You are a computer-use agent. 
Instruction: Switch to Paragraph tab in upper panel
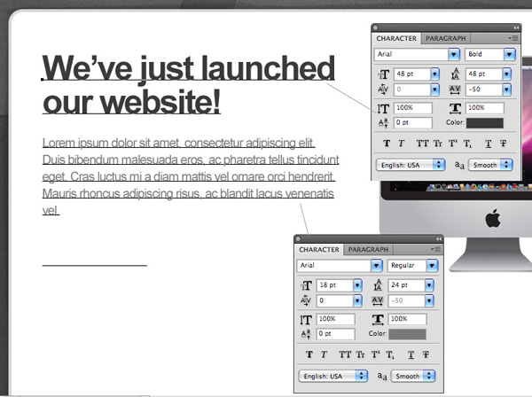[445, 38]
